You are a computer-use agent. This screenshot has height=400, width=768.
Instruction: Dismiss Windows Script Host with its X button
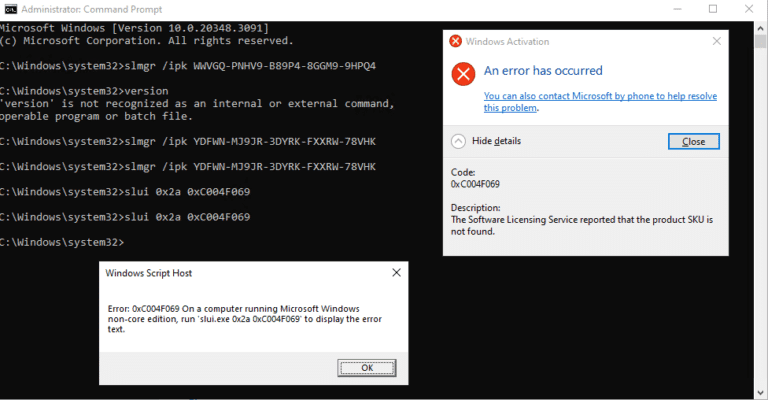(396, 273)
